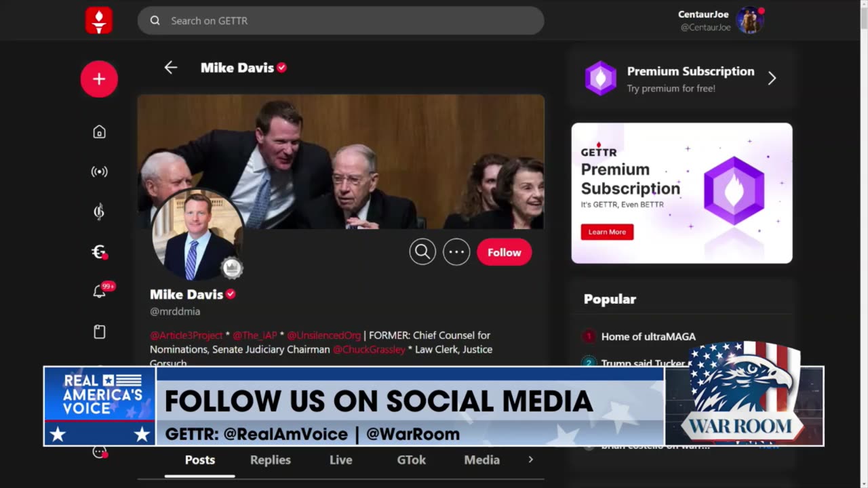Go to Home via sidebar house icon
868x488 pixels.
coord(99,132)
